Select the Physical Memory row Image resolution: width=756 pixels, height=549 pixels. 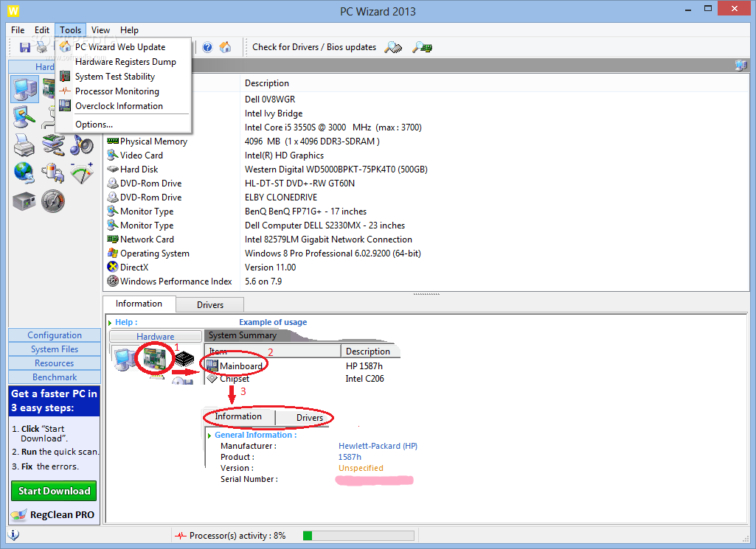[x=426, y=141]
